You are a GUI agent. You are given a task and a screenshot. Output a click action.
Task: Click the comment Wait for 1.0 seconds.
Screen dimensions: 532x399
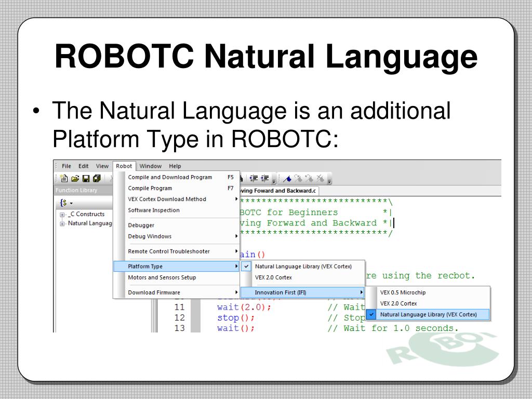(393, 328)
